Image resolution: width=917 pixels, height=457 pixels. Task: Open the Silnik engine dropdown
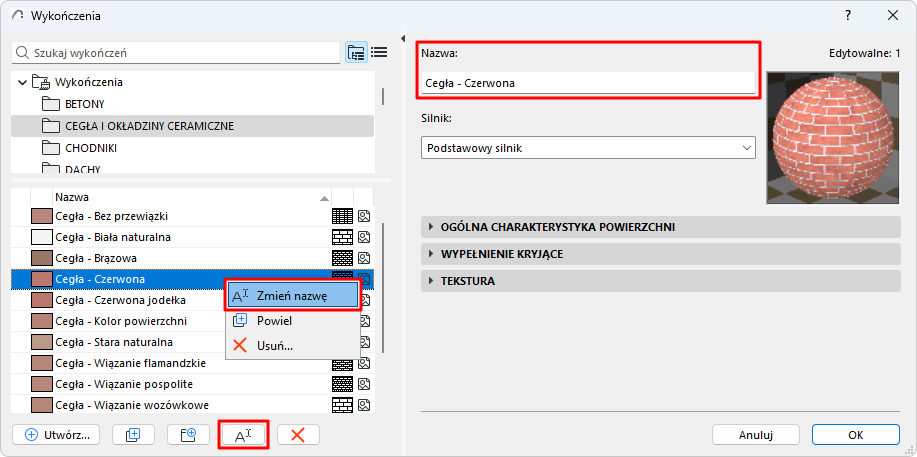588,148
